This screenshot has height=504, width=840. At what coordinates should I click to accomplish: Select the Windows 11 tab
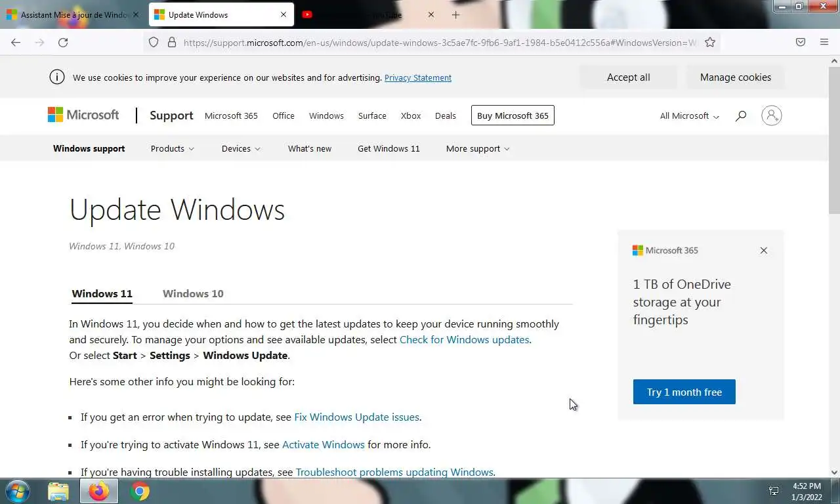[x=102, y=293]
